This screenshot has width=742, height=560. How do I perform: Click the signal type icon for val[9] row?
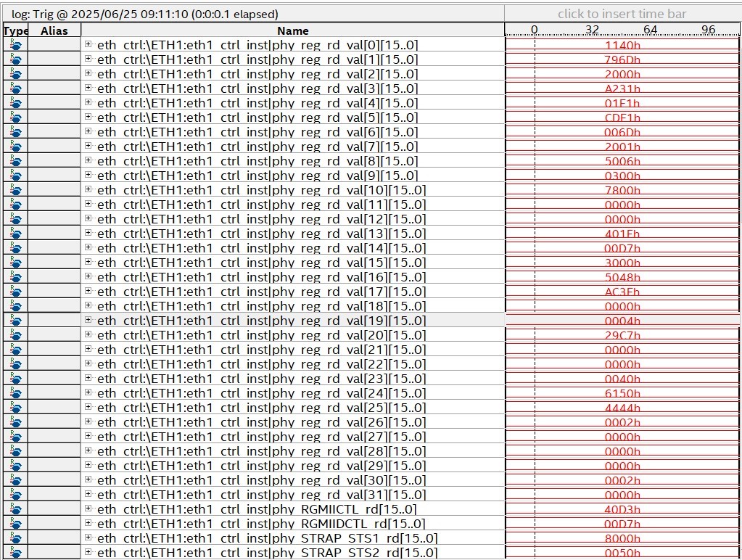point(15,176)
